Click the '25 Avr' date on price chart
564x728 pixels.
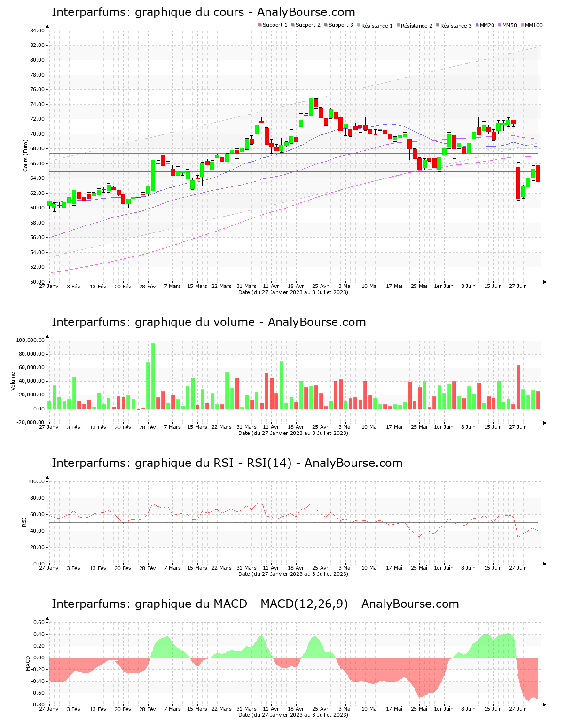321,287
